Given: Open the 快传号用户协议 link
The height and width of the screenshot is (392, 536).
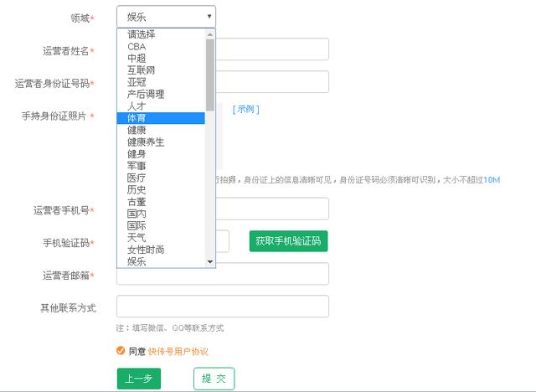Looking at the screenshot, I should tap(178, 352).
